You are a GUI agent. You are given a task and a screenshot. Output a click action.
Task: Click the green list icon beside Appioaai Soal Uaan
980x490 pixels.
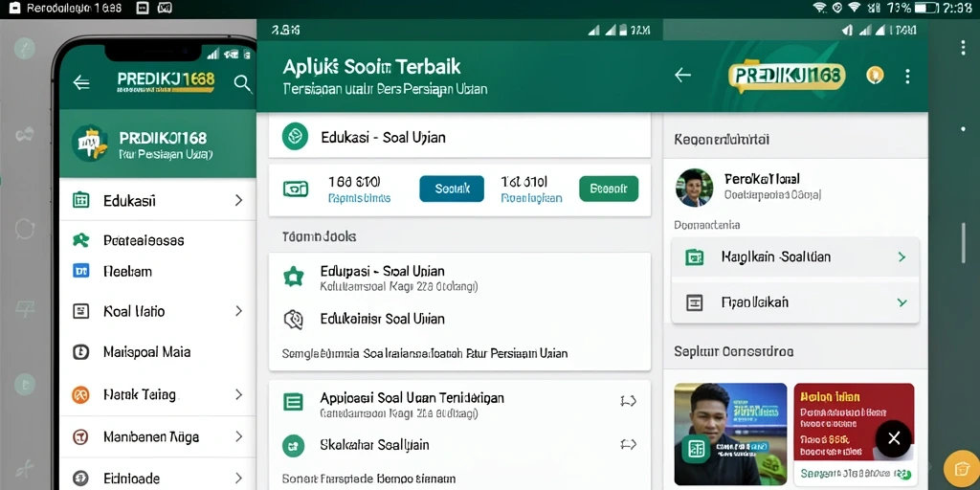(x=293, y=402)
